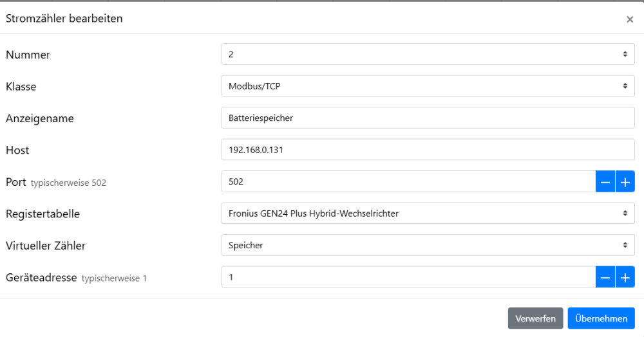Click into the Host IP address field
The image size is (644, 337).
428,150
